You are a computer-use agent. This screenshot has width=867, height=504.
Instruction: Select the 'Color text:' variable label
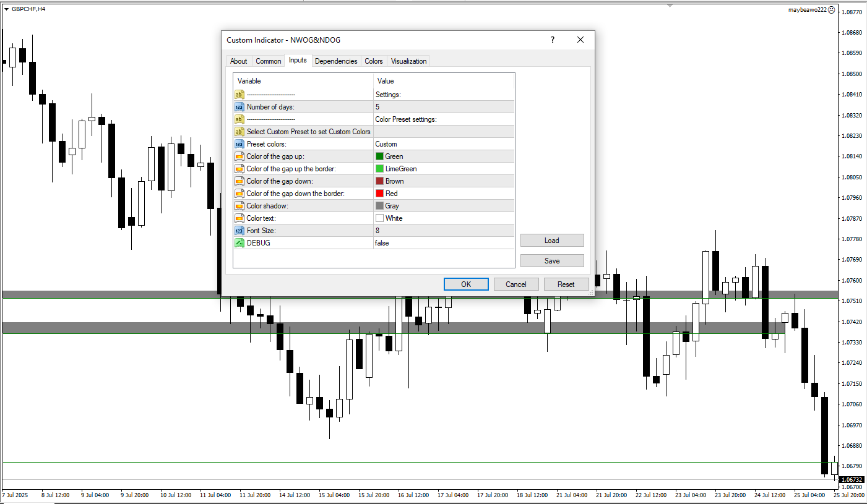261,218
